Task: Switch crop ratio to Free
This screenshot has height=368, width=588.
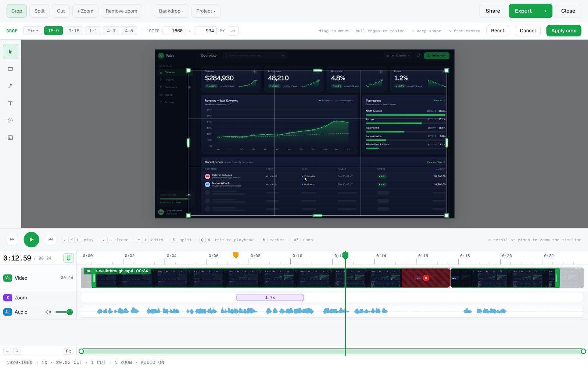Action: [x=33, y=31]
